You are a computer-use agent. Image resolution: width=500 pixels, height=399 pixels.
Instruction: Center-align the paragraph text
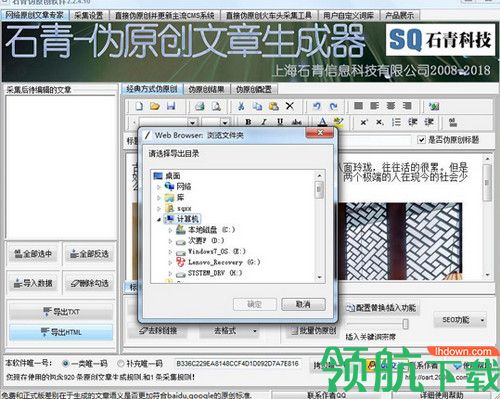tap(391, 106)
